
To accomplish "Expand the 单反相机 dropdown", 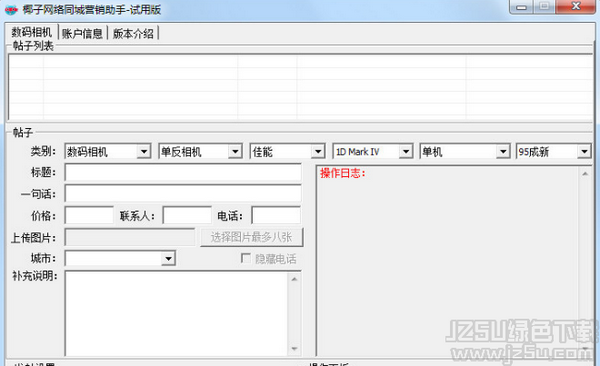I will (235, 152).
